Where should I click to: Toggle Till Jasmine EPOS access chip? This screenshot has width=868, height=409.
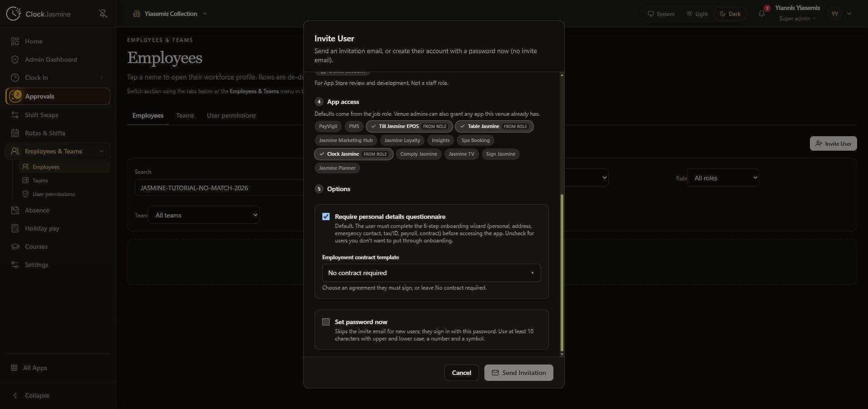click(409, 126)
